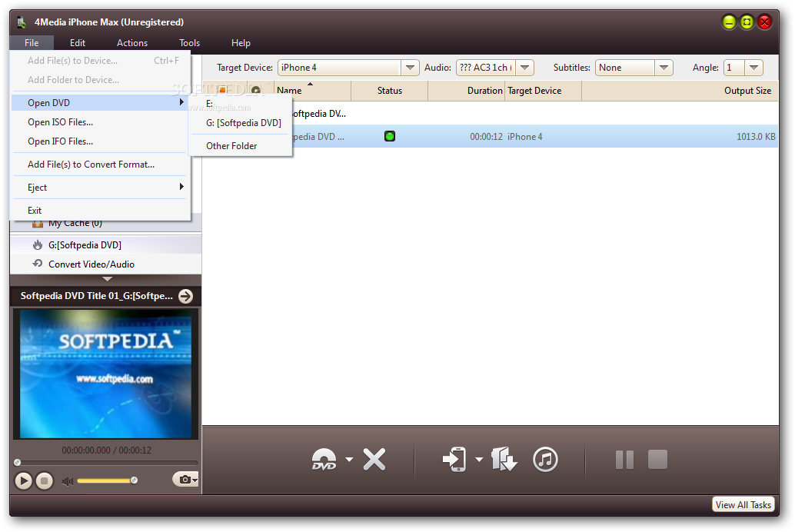Screen dimensions: 795x532
Task: Click the Duration column header
Action: 467,91
